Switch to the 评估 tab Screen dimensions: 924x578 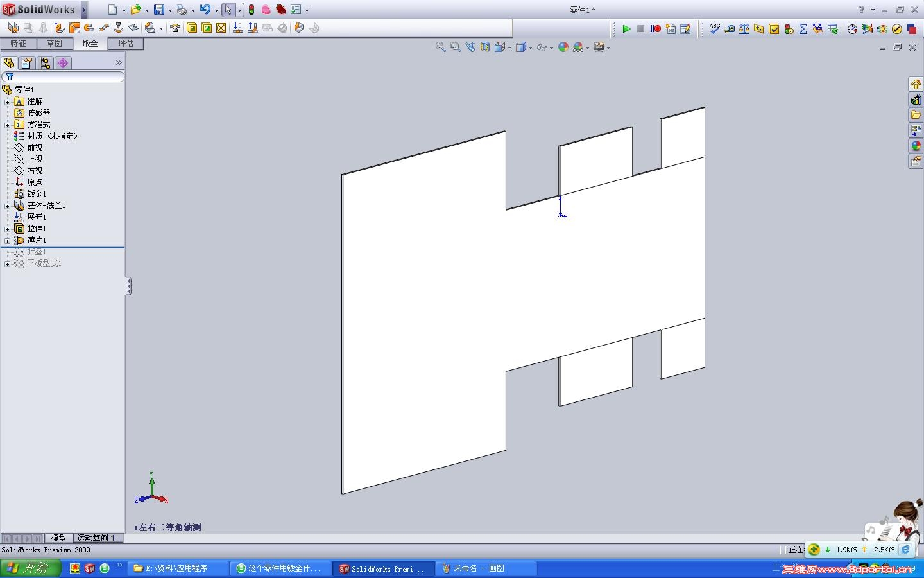click(x=126, y=44)
